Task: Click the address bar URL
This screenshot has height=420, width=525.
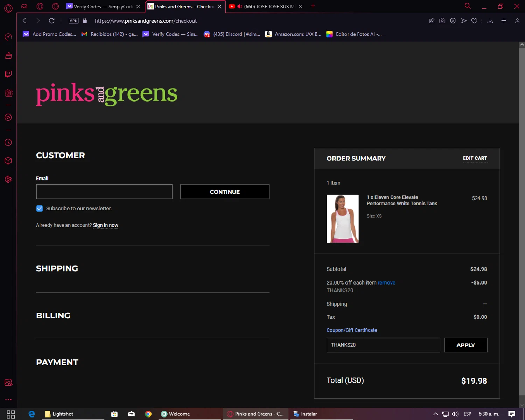Action: coord(146,21)
